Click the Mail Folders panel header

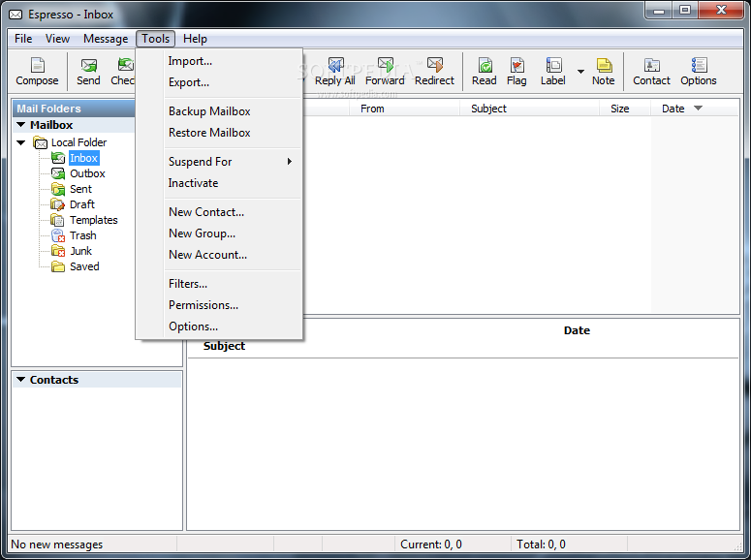75,109
